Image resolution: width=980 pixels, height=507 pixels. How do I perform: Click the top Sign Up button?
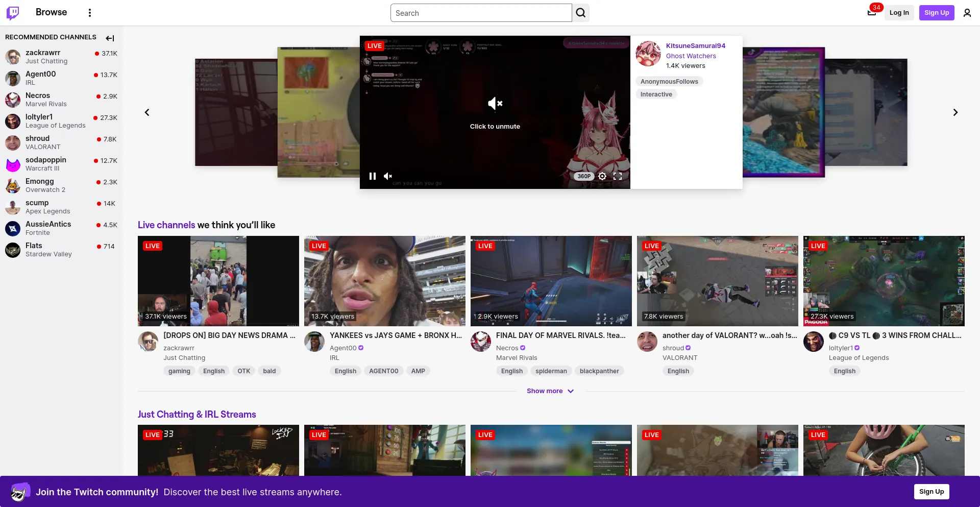pyautogui.click(x=937, y=13)
